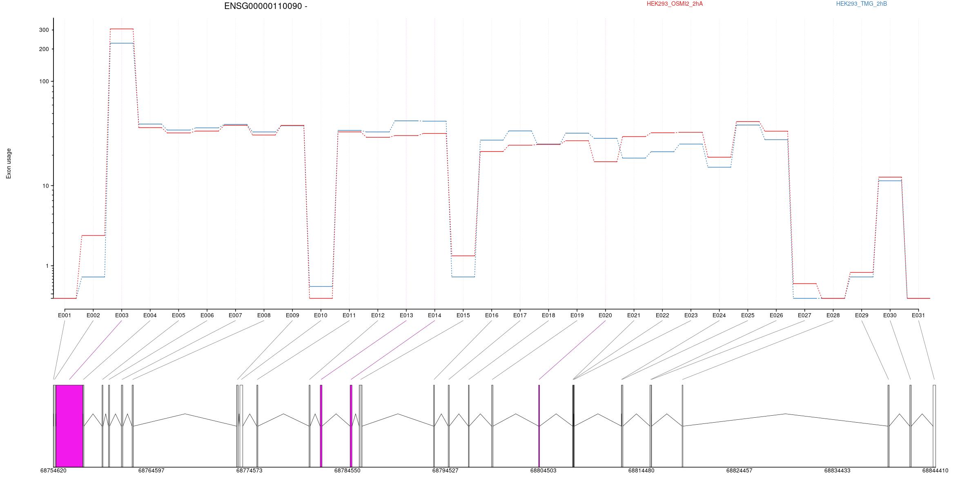Image resolution: width=980 pixels, height=490 pixels.
Task: Select genomic coordinate 68804503
Action: (x=543, y=470)
